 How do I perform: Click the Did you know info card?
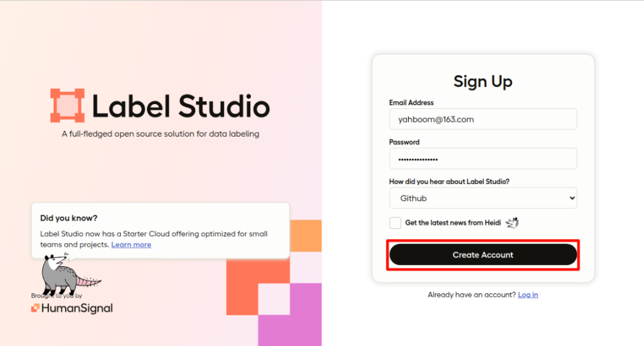161,230
